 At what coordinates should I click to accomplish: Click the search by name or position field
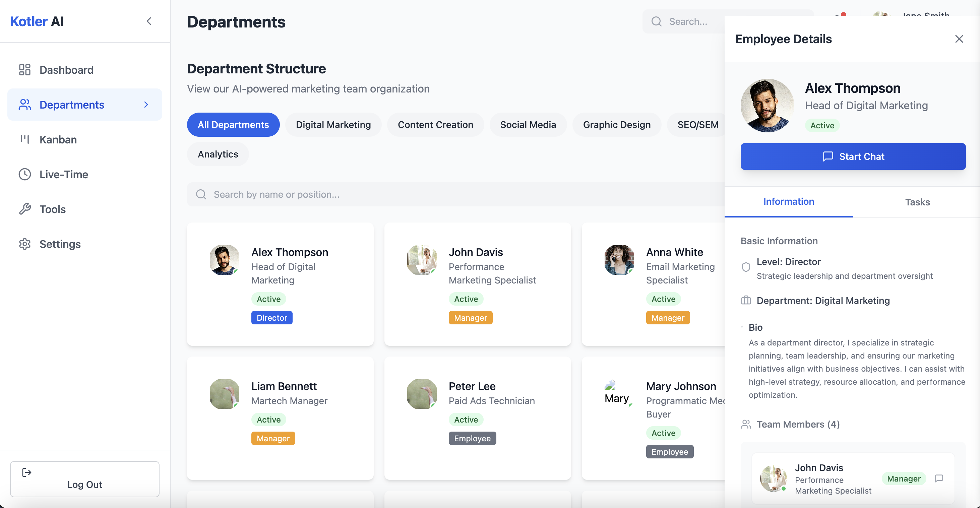pyautogui.click(x=455, y=194)
